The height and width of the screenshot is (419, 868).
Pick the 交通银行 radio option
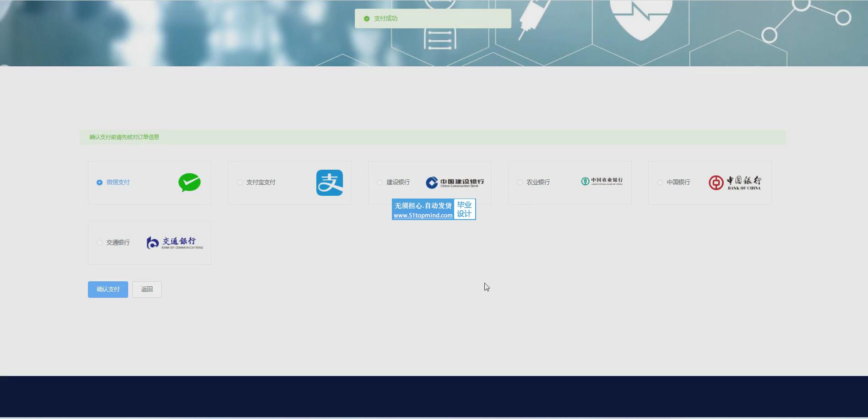pos(99,243)
